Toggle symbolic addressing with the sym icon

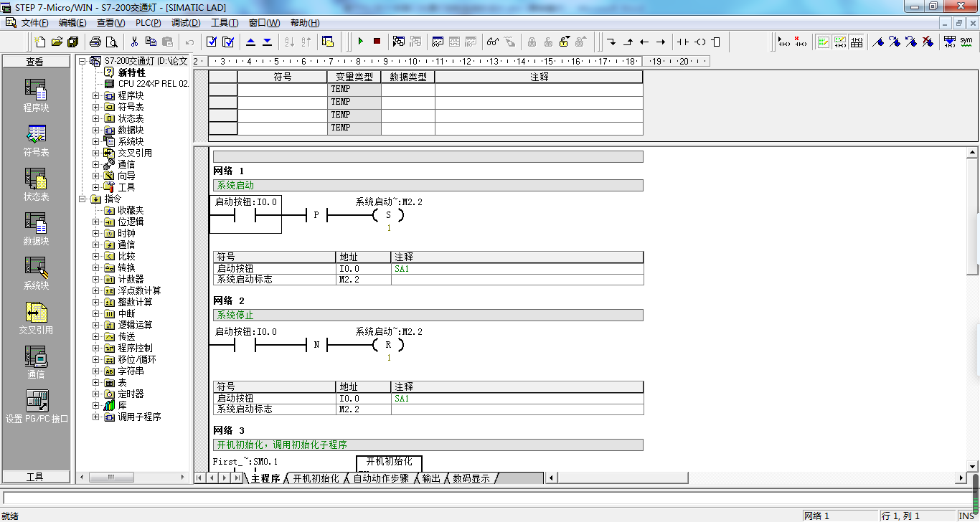point(966,42)
